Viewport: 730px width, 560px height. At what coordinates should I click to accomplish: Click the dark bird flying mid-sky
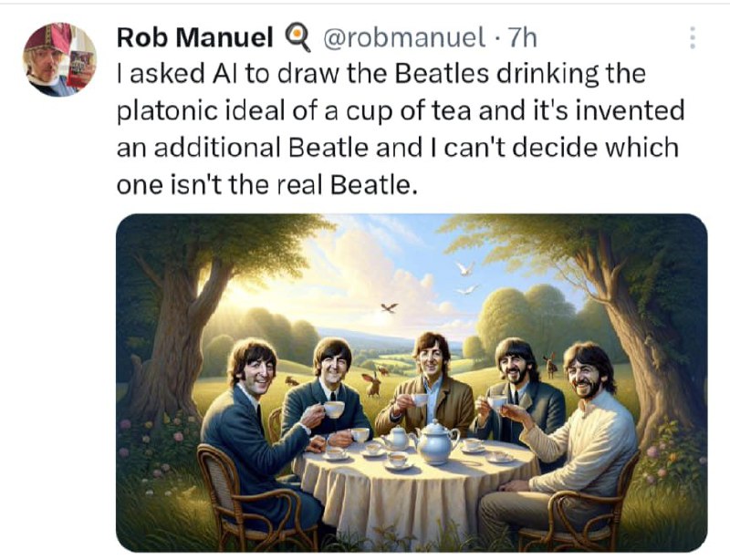click(389, 307)
